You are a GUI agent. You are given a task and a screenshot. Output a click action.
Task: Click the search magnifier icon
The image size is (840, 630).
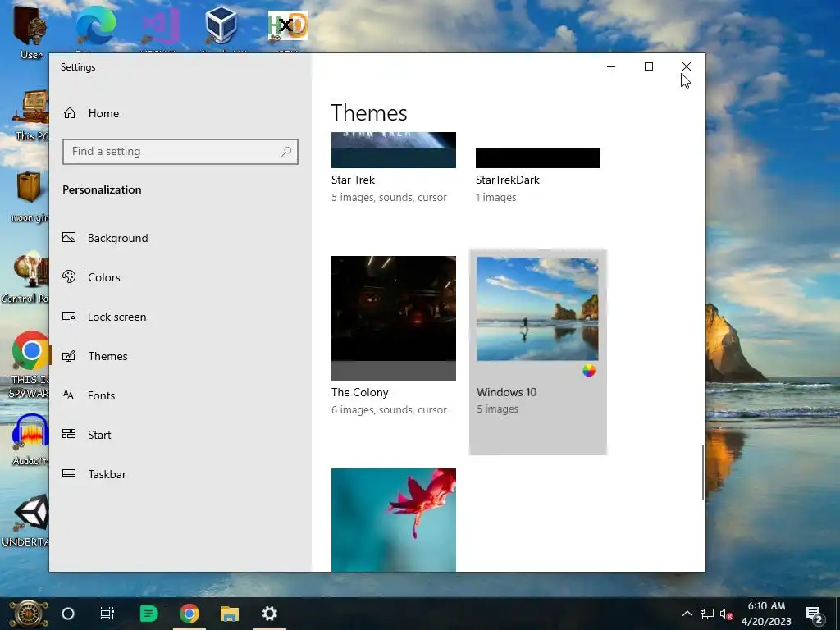click(x=286, y=152)
